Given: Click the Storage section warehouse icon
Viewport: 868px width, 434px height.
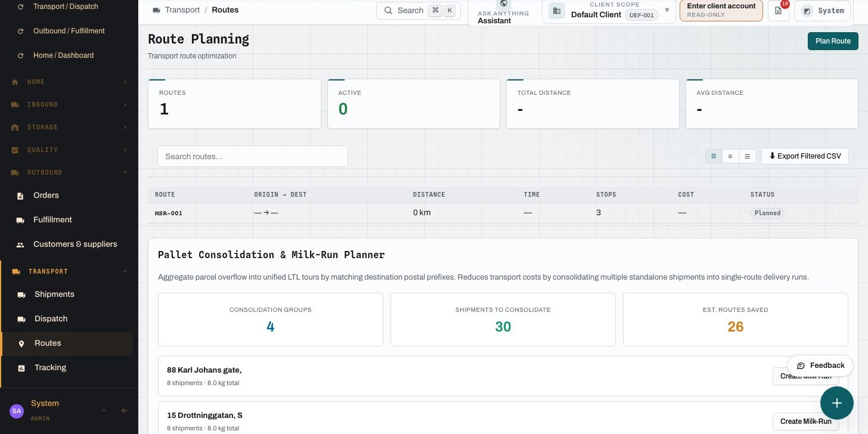Looking at the screenshot, I should pyautogui.click(x=15, y=128).
